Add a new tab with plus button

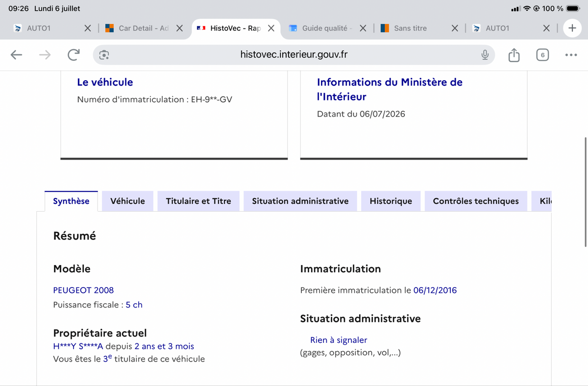[x=572, y=28]
